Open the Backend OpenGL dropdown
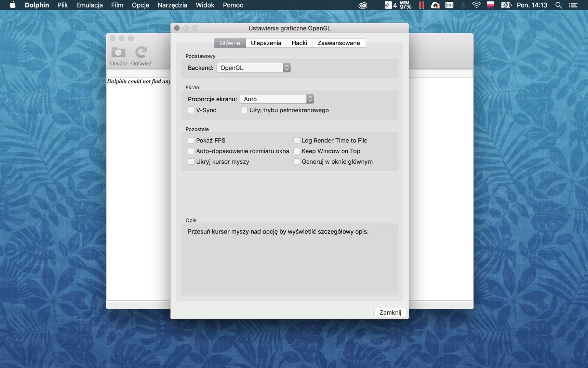Viewport: 588px width, 368px height. tap(253, 68)
